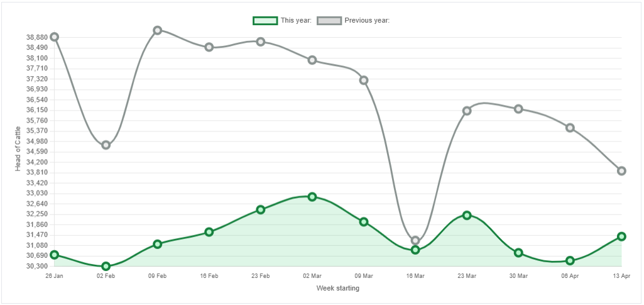Image resolution: width=644 pixels, height=305 pixels.
Task: Click This year's 23 Feb data point
Action: coord(261,209)
